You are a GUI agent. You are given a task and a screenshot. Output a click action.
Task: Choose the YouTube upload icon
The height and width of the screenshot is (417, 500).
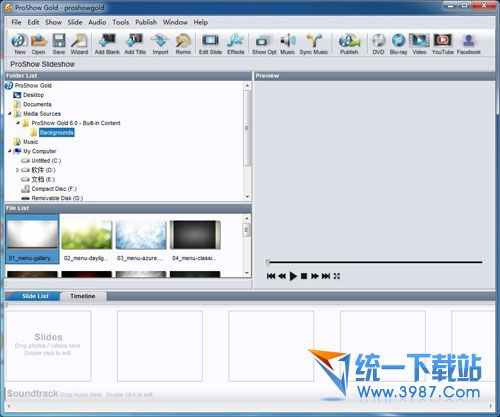click(x=443, y=44)
